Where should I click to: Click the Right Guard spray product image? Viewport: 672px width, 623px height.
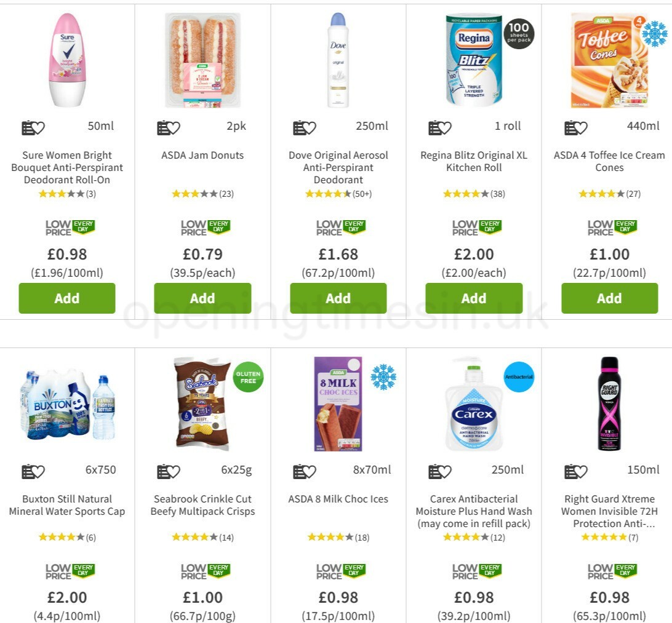point(609,406)
